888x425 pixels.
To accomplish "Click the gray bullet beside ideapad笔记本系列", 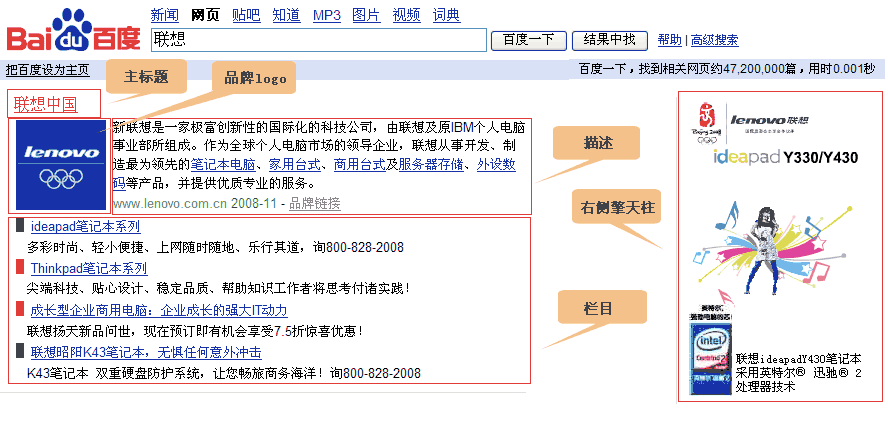I will click(20, 225).
